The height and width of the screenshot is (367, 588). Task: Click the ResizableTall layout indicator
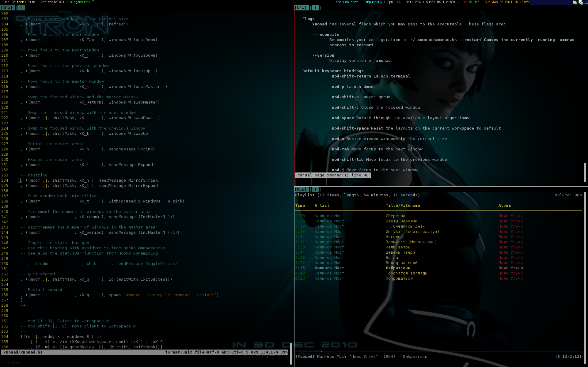click(52, 2)
